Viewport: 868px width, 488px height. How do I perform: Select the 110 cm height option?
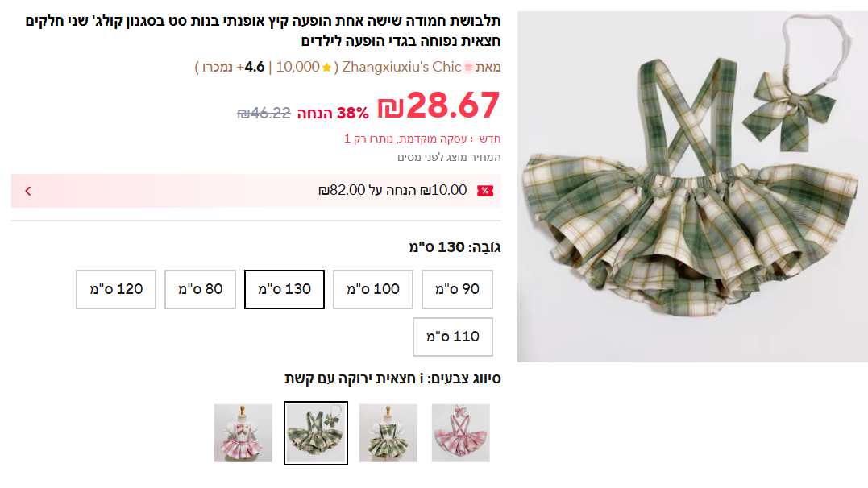453,337
